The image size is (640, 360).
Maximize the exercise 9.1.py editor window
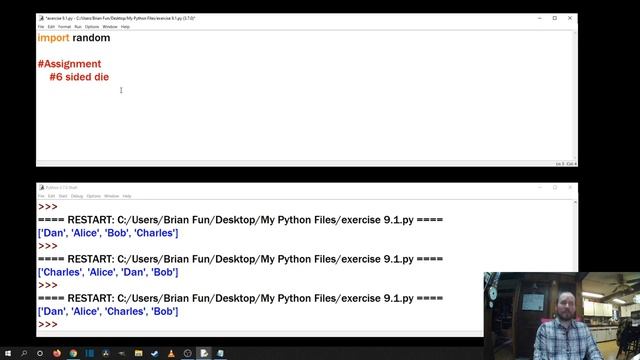click(x=555, y=18)
